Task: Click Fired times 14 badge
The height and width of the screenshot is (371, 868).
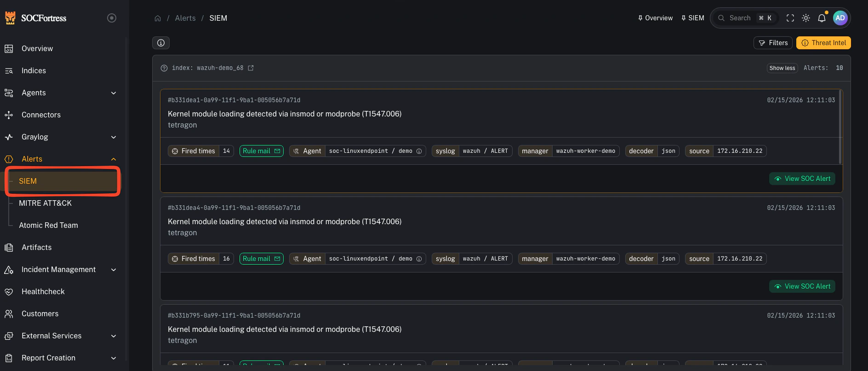Action: 201,151
